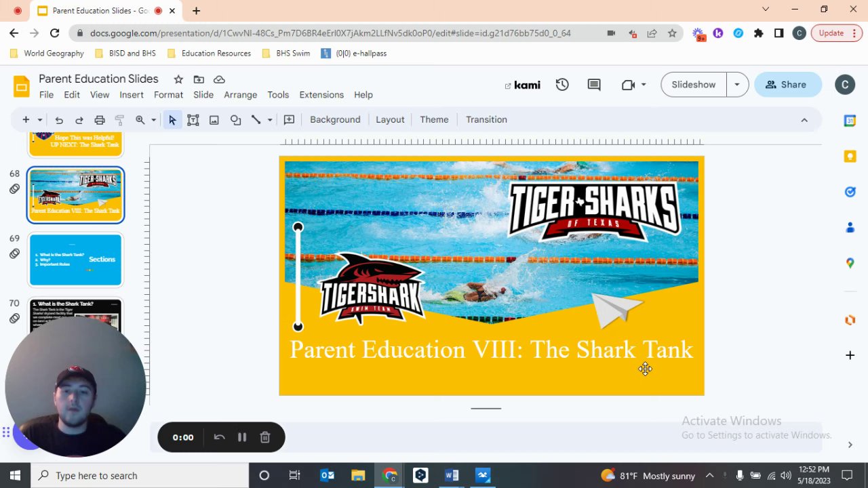The width and height of the screenshot is (868, 488).
Task: Click the Kami purple extension icon
Action: [718, 33]
